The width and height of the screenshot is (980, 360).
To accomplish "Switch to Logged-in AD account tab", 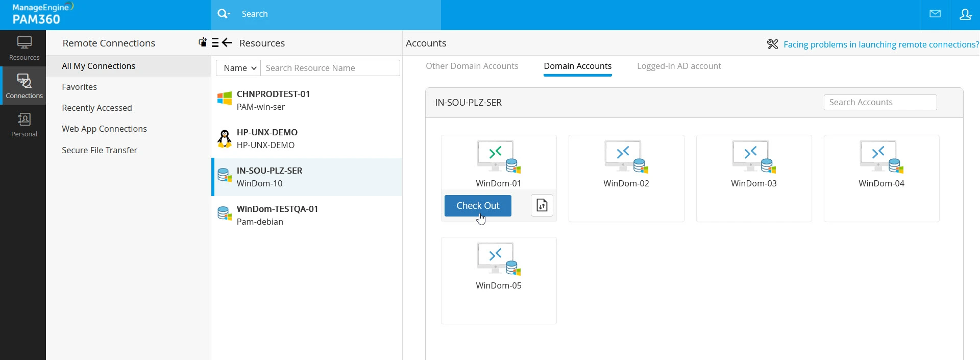I will coord(678,66).
